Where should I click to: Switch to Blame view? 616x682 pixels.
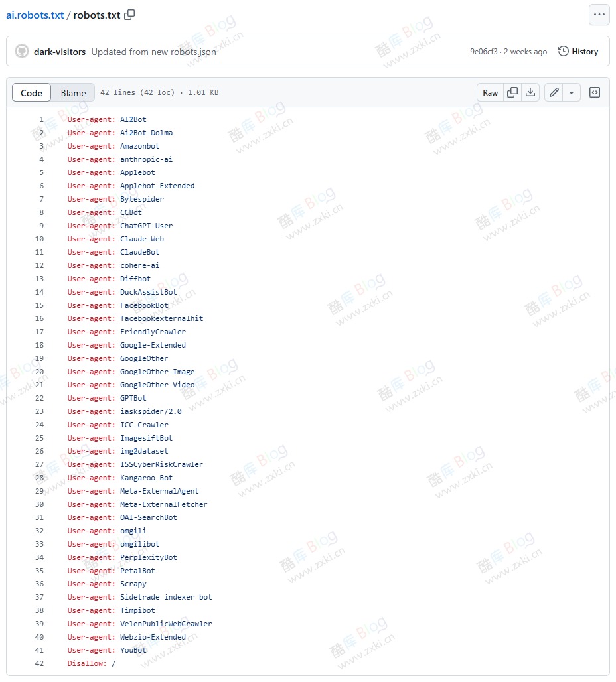pyautogui.click(x=73, y=93)
